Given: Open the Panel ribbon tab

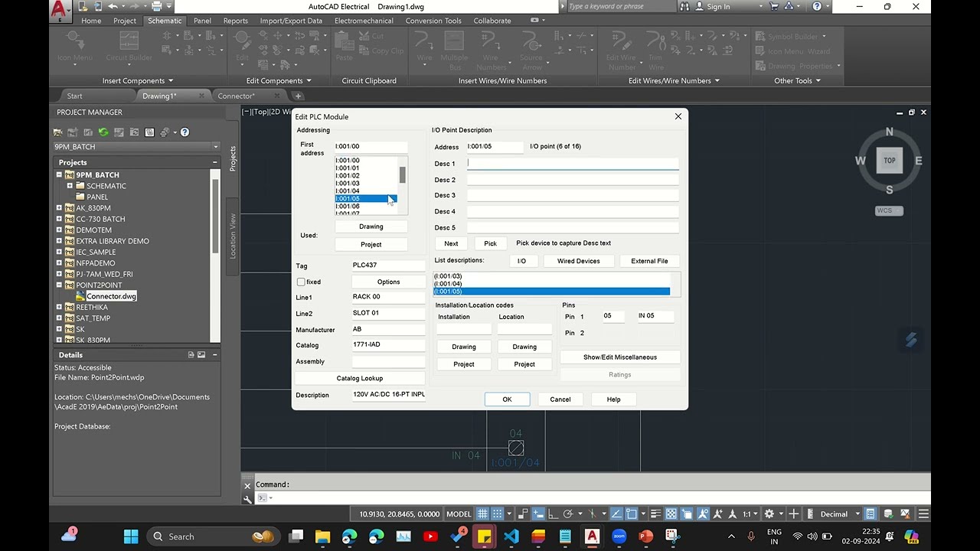Looking at the screenshot, I should pyautogui.click(x=202, y=21).
